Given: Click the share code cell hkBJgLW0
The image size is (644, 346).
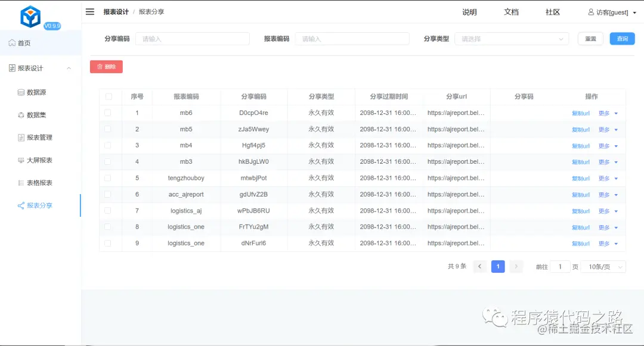Looking at the screenshot, I should 253,161.
